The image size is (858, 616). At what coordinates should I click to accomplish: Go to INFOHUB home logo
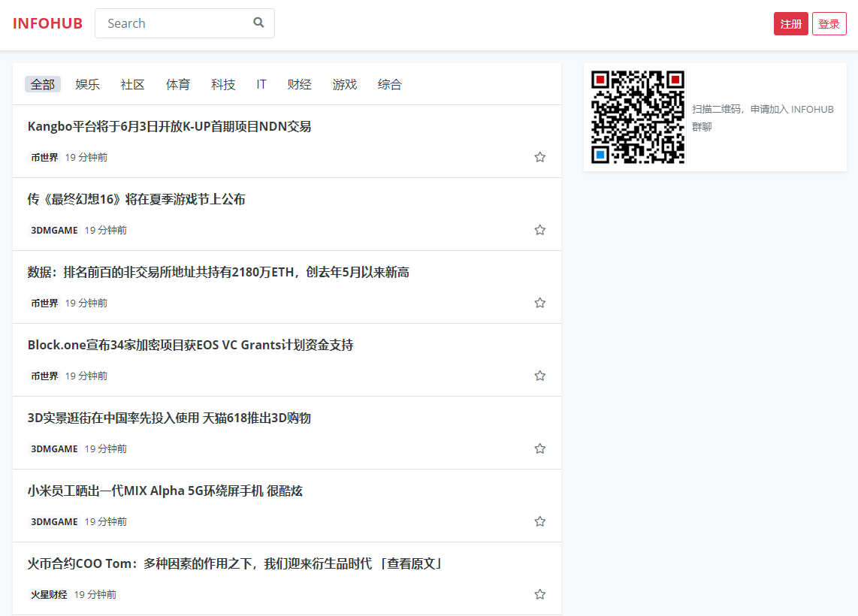point(47,23)
